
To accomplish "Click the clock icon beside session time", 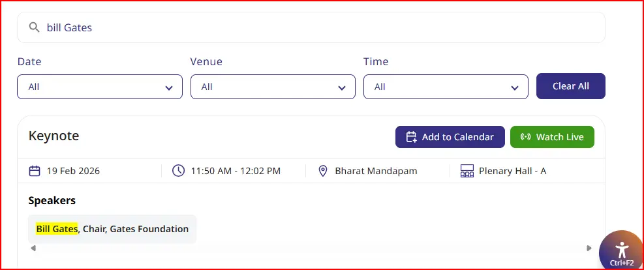I will click(178, 171).
